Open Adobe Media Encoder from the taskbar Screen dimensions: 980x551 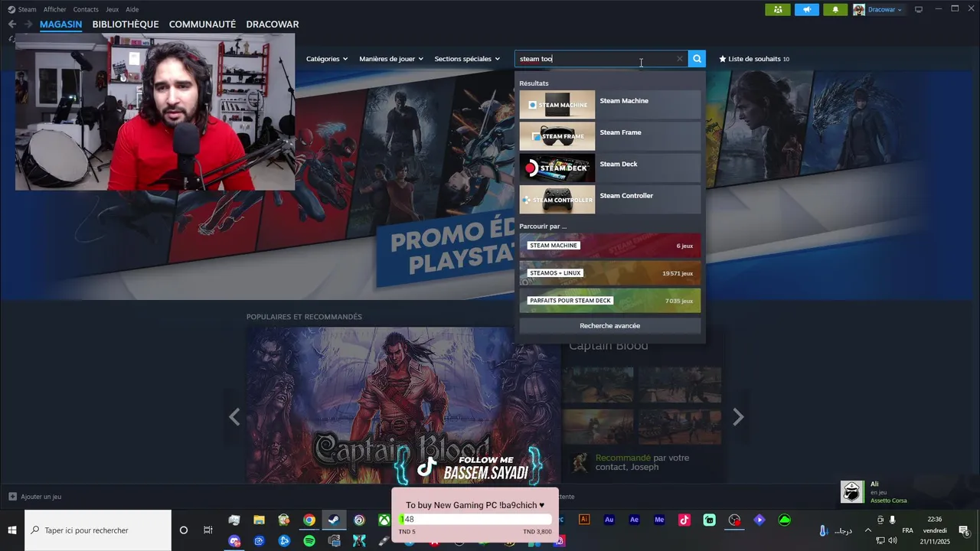click(x=659, y=520)
